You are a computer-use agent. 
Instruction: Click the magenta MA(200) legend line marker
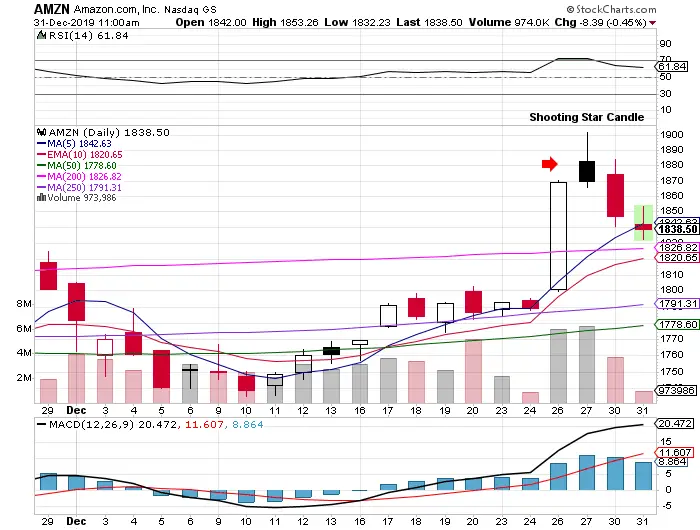tap(42, 177)
